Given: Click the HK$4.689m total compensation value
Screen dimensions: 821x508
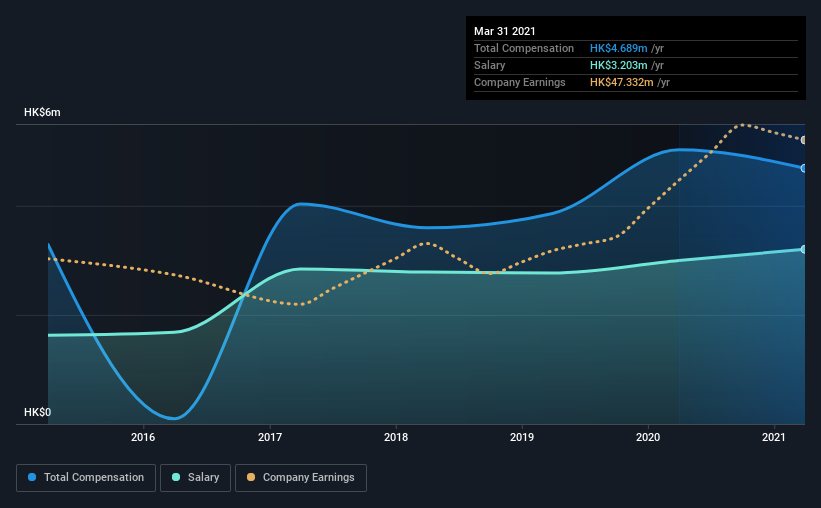Looking at the screenshot, I should coord(618,48).
